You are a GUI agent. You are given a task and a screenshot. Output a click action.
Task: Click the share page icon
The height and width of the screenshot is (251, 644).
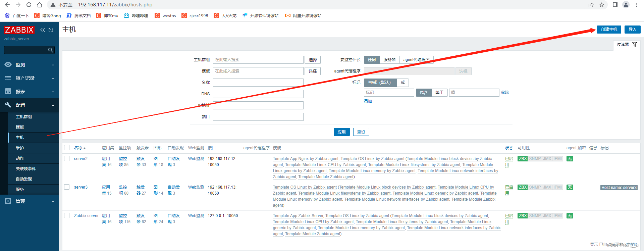[x=591, y=5]
